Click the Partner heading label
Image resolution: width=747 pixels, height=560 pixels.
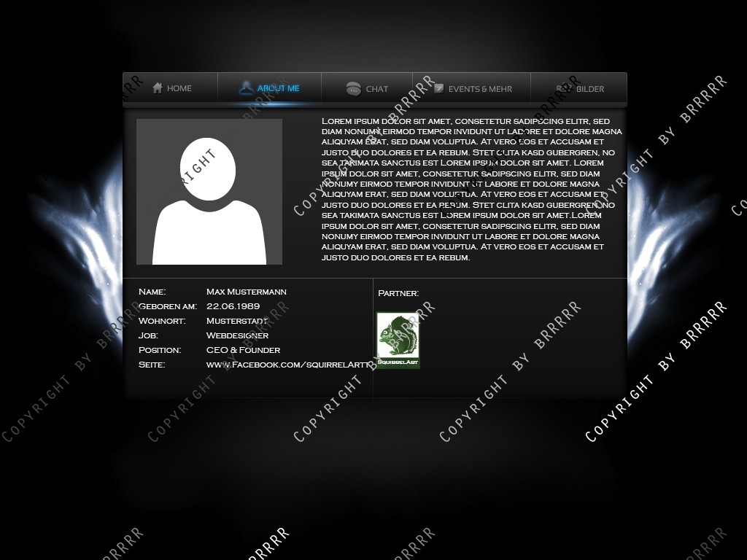point(398,293)
